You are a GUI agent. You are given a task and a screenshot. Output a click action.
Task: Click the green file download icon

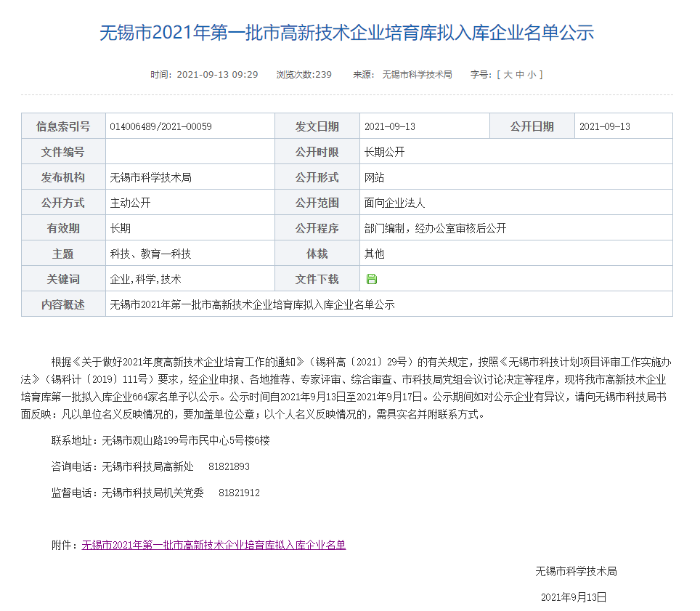coord(372,279)
